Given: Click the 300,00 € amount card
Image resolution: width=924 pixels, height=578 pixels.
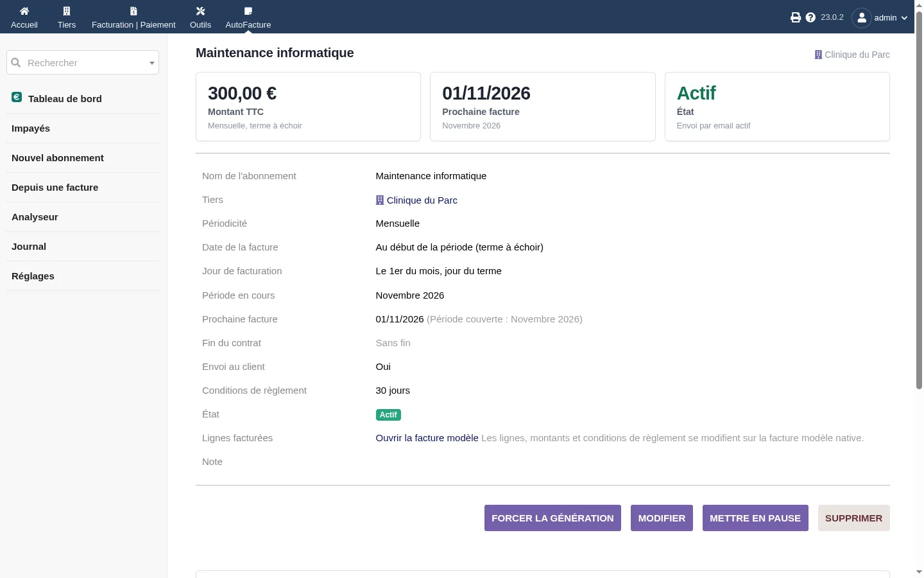Looking at the screenshot, I should point(308,107).
